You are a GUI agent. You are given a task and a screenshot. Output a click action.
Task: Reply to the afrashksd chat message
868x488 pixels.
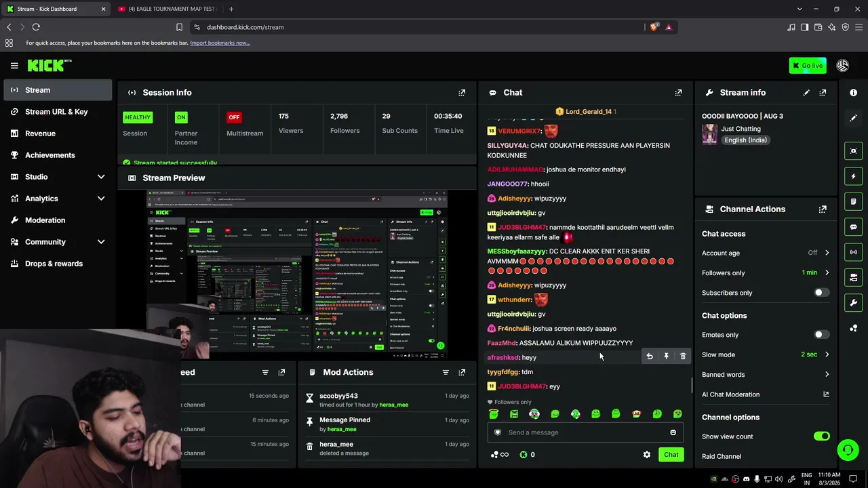[650, 357]
